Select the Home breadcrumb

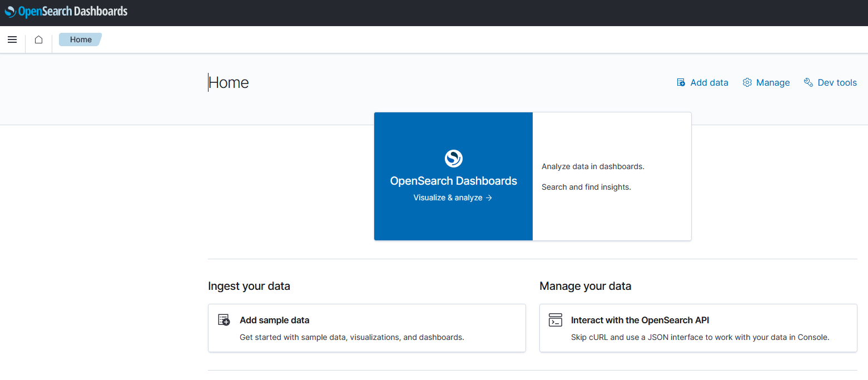tap(81, 40)
